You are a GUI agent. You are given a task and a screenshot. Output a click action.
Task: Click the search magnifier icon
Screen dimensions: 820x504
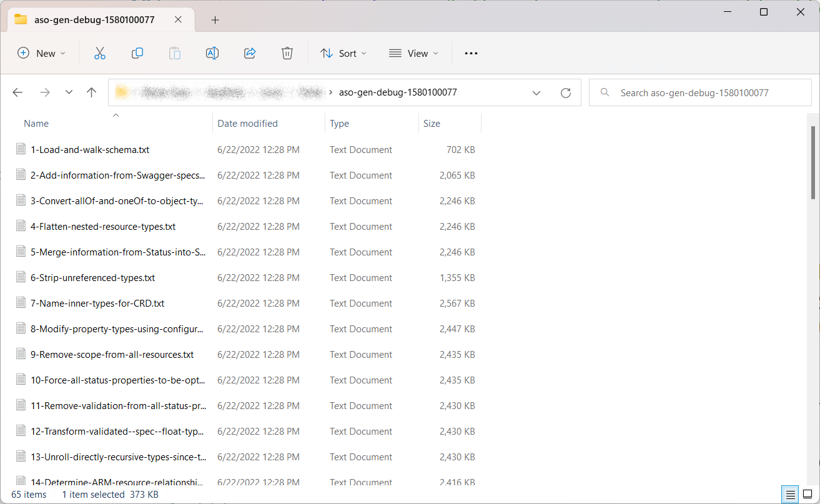tap(605, 92)
